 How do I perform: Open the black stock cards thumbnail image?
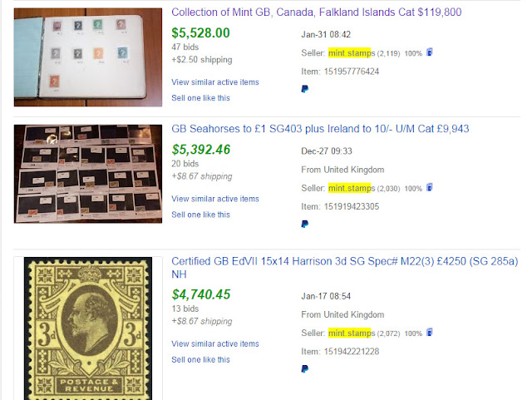pos(88,174)
